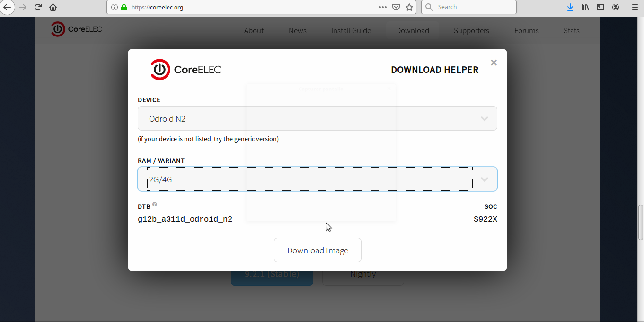
Task: Open the Library icon in toolbar
Action: pos(585,7)
